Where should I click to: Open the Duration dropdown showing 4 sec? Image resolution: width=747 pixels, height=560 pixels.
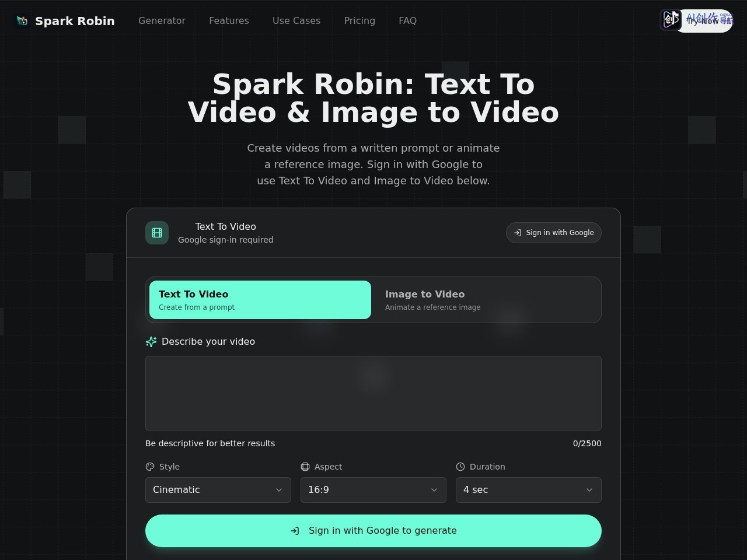pos(529,490)
